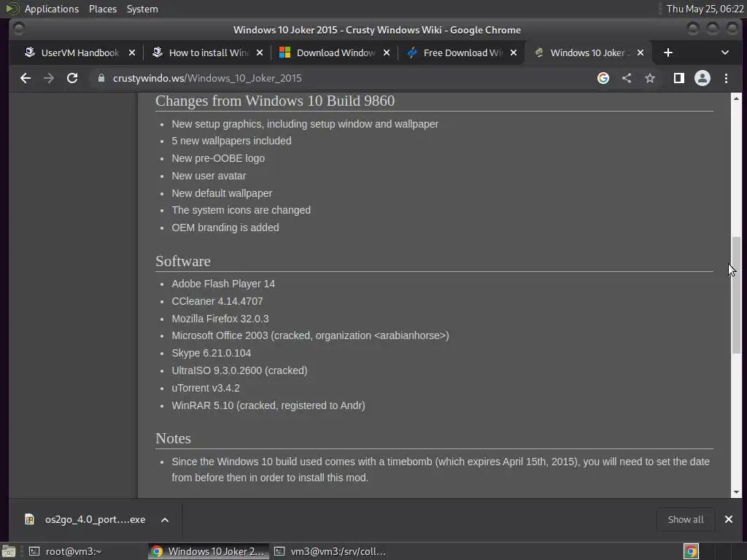Click New user avatar text

[209, 176]
